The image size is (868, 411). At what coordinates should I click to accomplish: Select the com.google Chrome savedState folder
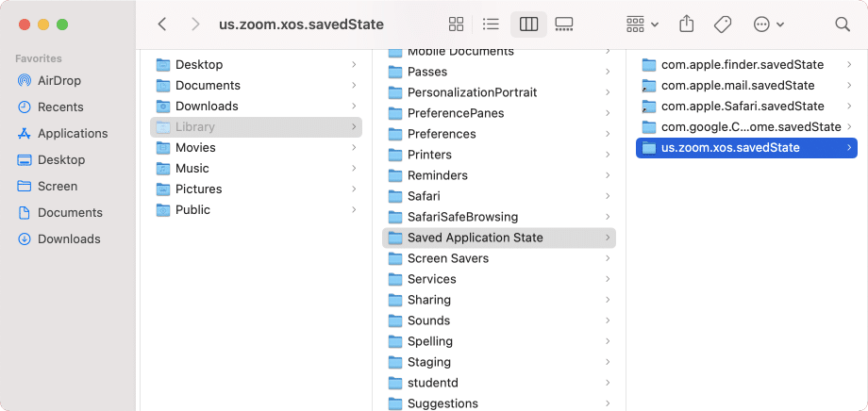pyautogui.click(x=746, y=127)
